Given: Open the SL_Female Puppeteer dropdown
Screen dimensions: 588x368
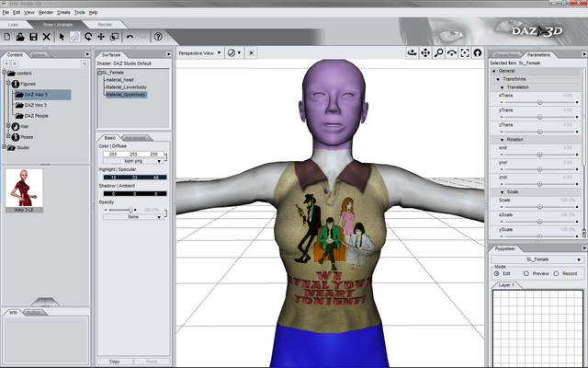Looking at the screenshot, I should [x=537, y=259].
